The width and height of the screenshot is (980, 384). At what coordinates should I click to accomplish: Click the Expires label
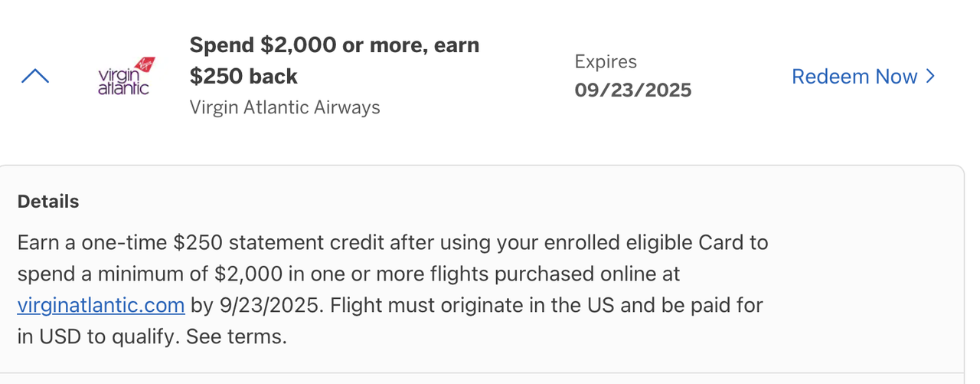(x=605, y=61)
